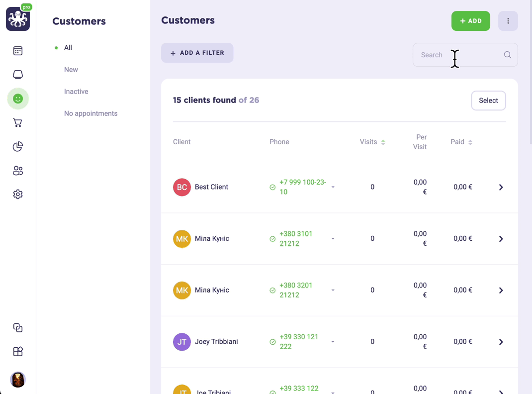This screenshot has height=394, width=532.
Task: Open the pie chart analytics icon
Action: [17, 146]
